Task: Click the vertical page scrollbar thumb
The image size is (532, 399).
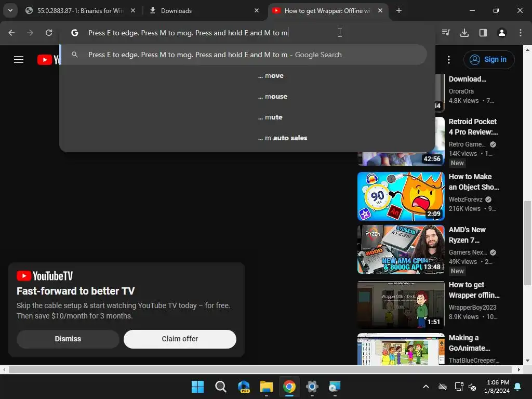Action: 528,243
